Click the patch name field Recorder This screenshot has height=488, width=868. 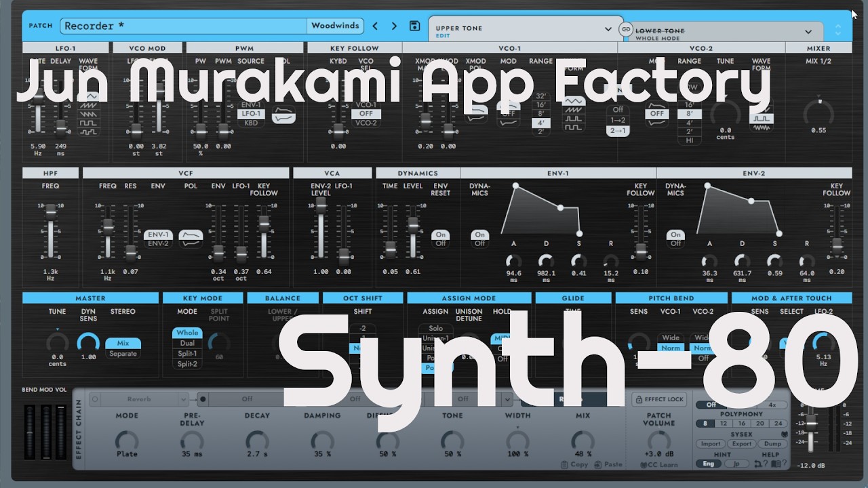pyautogui.click(x=184, y=26)
